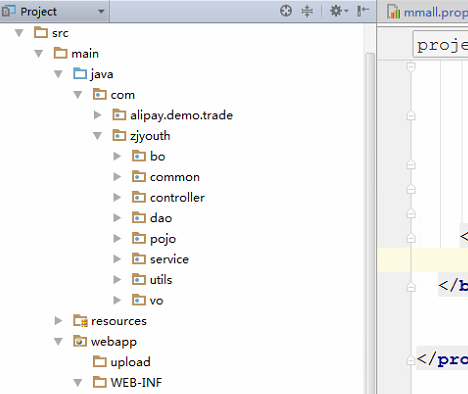Select the "WEB-INF" tree label
This screenshot has height=394, width=468.
136,383
